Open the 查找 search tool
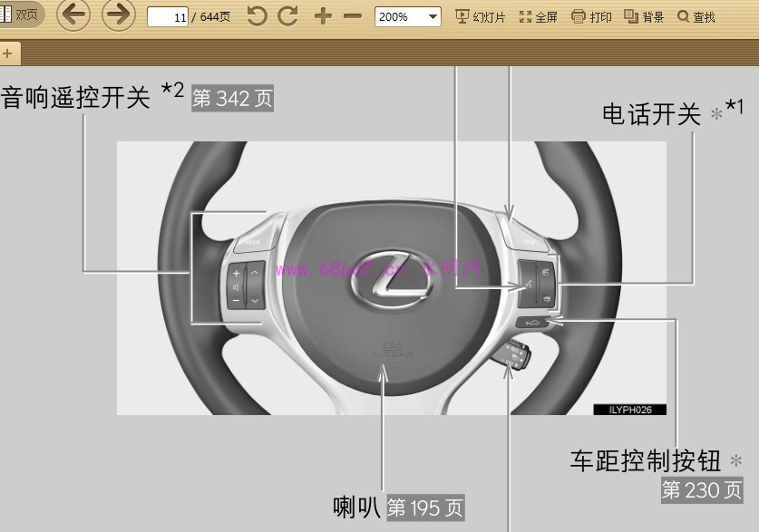The height and width of the screenshot is (532, 759). pyautogui.click(x=696, y=17)
